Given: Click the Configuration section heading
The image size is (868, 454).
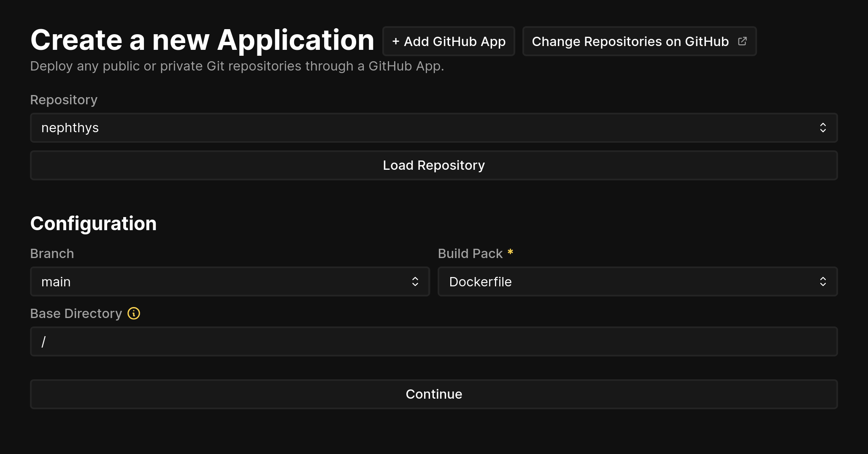Looking at the screenshot, I should coord(93,223).
